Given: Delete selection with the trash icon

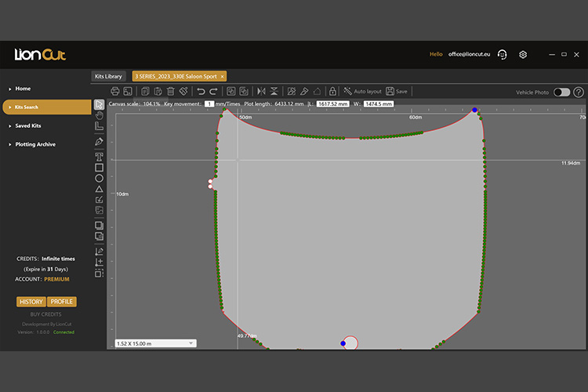Looking at the screenshot, I should pos(170,92).
